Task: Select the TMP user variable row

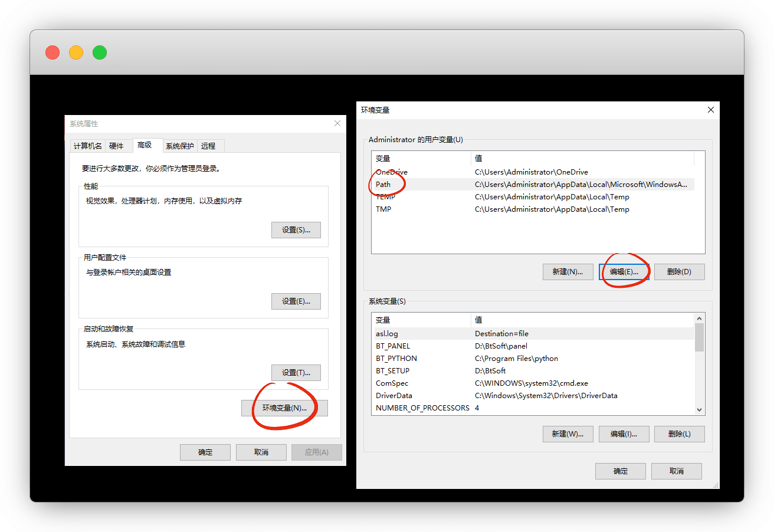Action: (533, 209)
